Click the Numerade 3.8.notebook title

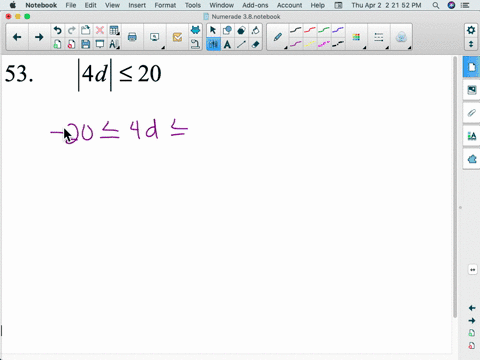(x=246, y=17)
